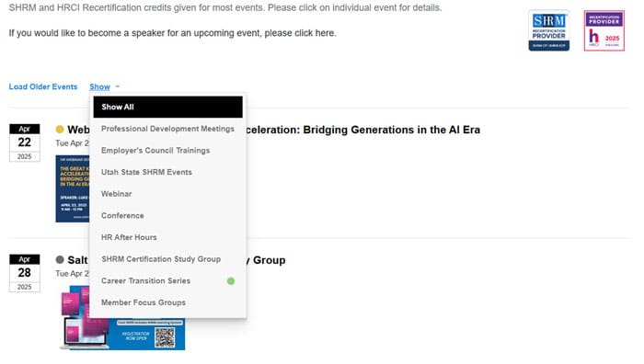Open the Show filter link
Viewport: 644px width, 364px height.
click(x=99, y=86)
